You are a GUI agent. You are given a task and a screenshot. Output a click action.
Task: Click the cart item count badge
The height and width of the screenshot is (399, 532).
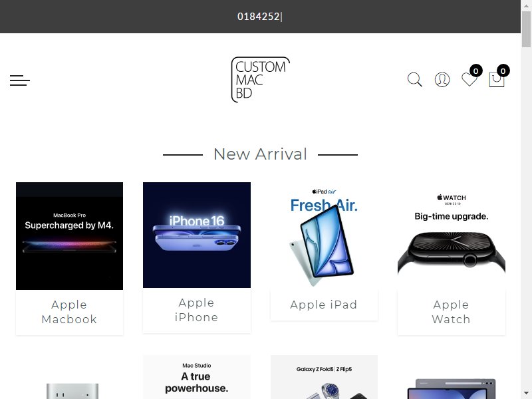pyautogui.click(x=503, y=71)
